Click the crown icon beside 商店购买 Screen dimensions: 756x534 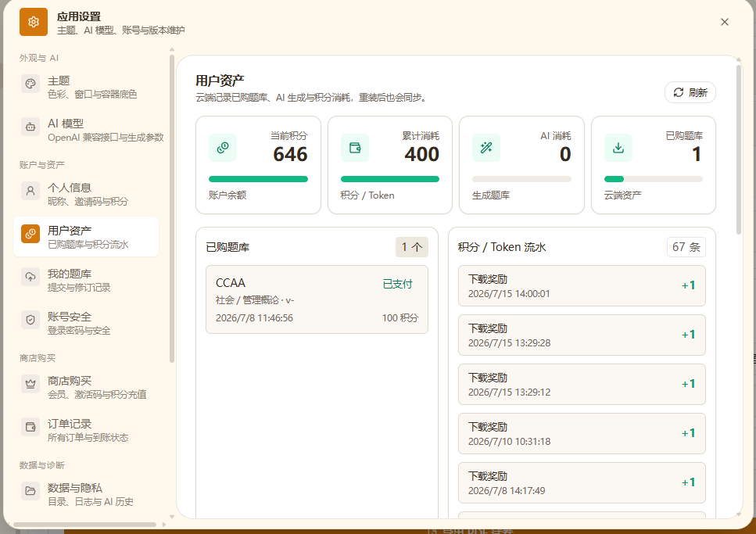click(x=30, y=384)
